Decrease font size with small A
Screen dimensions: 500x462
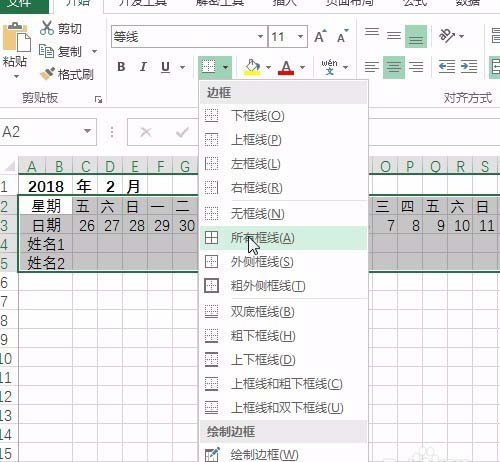[342, 36]
